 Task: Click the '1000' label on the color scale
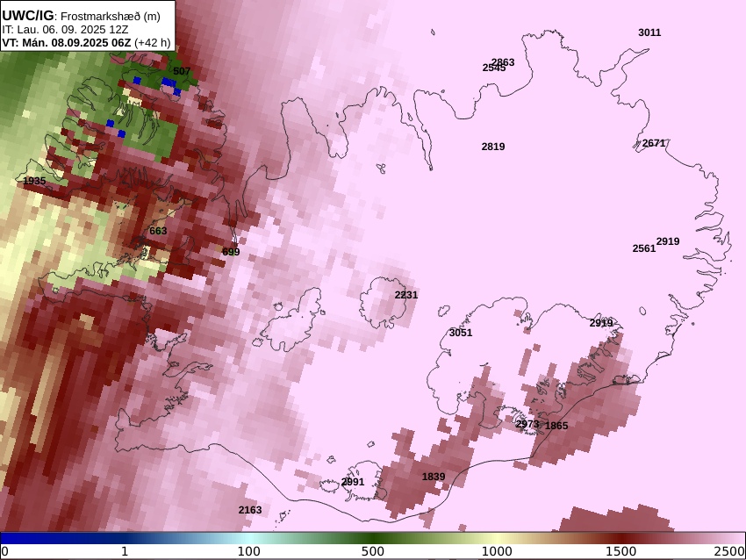coord(497,551)
